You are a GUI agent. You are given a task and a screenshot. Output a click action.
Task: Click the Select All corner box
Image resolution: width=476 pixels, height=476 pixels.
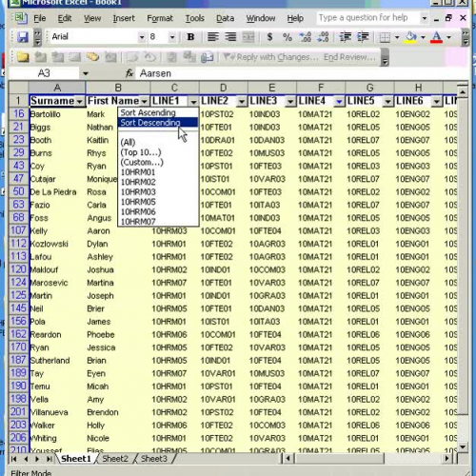pyautogui.click(x=19, y=88)
